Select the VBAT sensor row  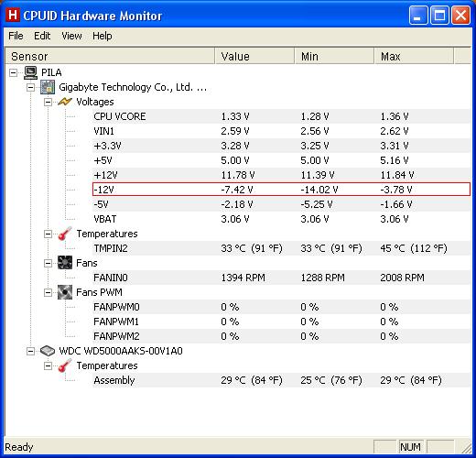[x=281, y=219]
